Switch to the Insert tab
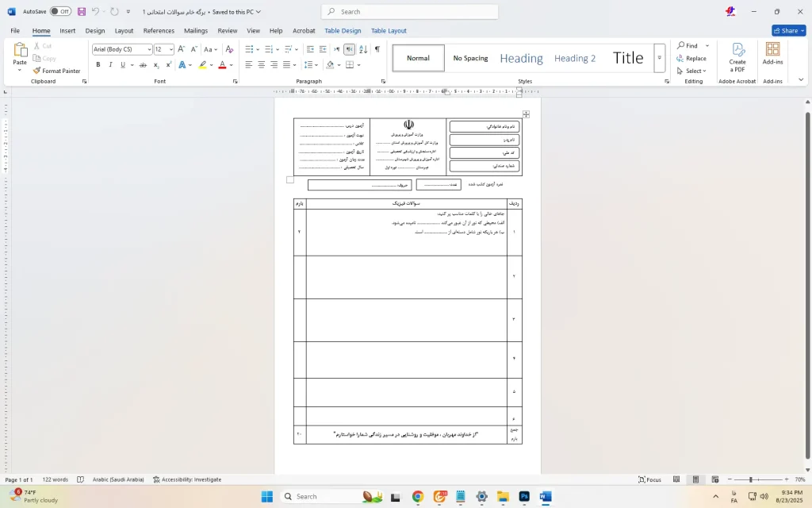Screen dimensions: 812x508 click(x=67, y=31)
